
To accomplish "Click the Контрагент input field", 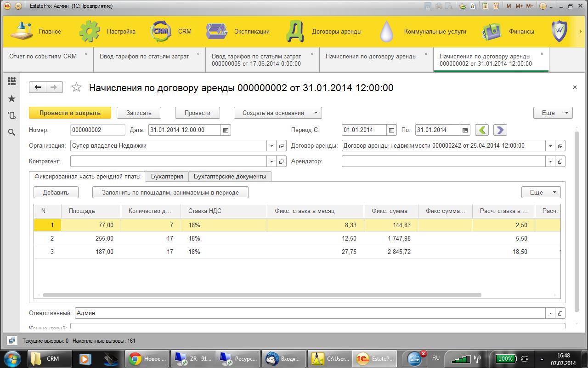I will [169, 161].
